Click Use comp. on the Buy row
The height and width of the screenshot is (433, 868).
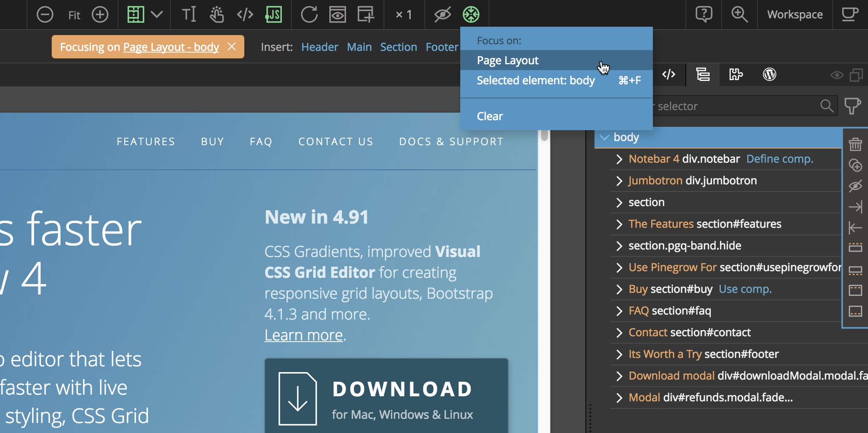745,289
